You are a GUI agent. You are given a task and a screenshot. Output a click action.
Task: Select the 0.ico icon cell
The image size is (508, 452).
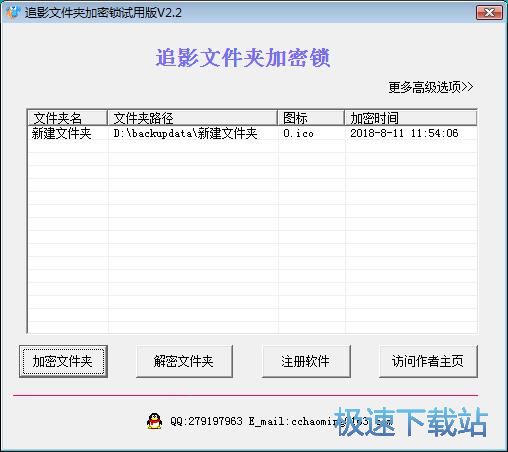298,133
